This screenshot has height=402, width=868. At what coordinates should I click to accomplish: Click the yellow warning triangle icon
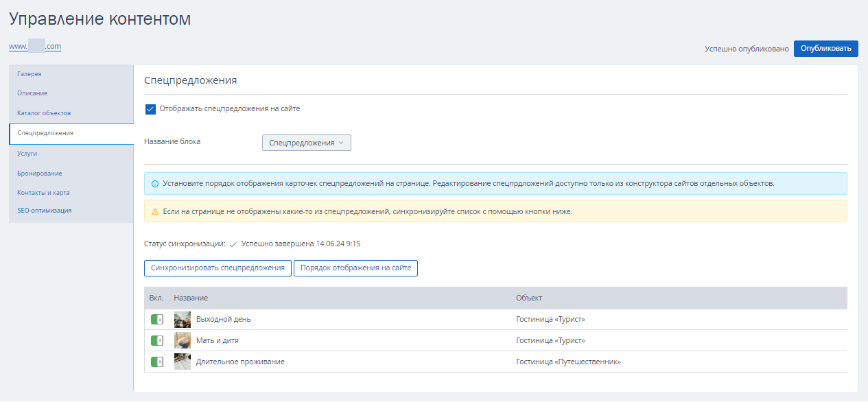point(155,211)
